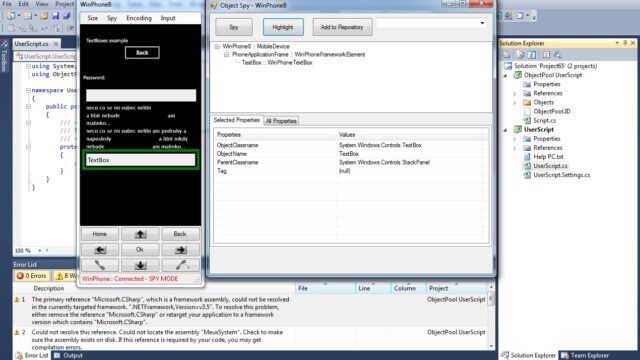The height and width of the screenshot is (360, 640).
Task: Sort Error List by Project column
Action: 456,288
